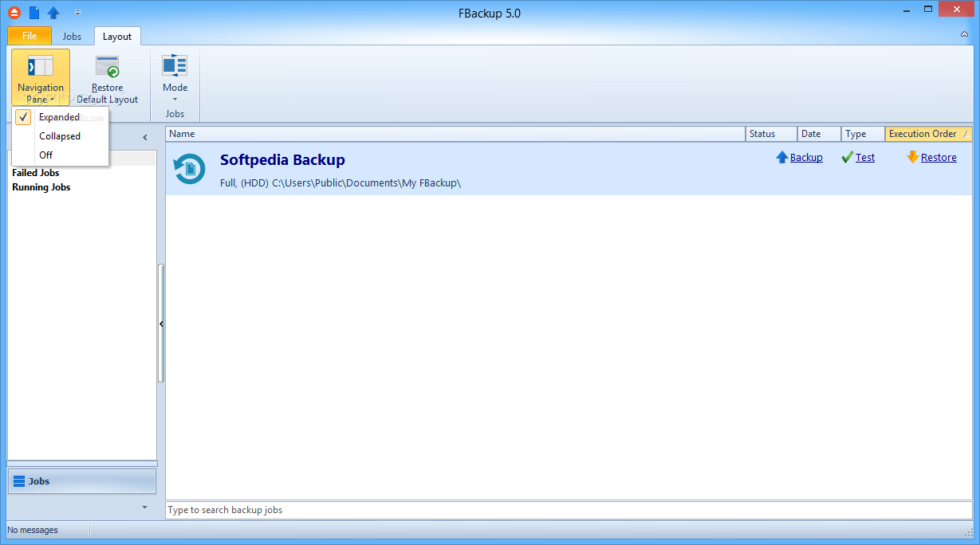
Task: Start a backup from the quick access toolbar
Action: pyautogui.click(x=53, y=12)
